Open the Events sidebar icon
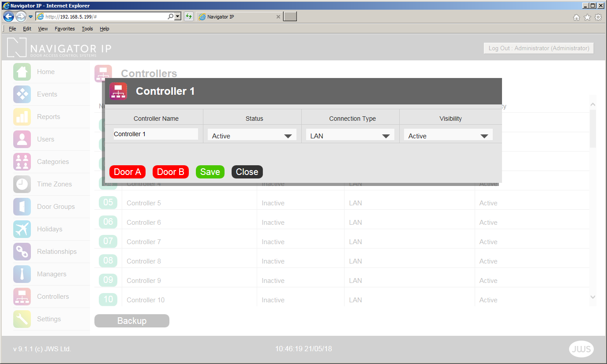 22,94
